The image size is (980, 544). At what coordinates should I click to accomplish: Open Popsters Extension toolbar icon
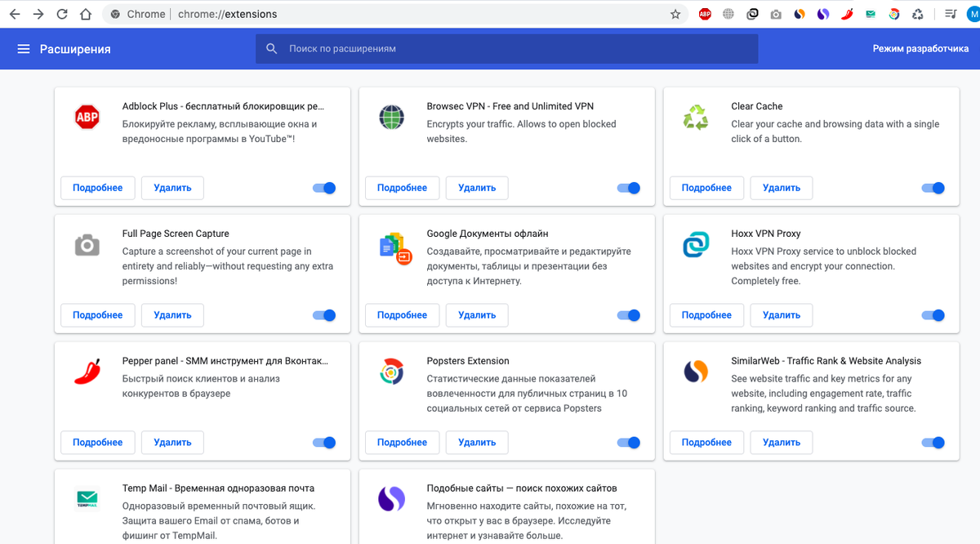(x=894, y=14)
